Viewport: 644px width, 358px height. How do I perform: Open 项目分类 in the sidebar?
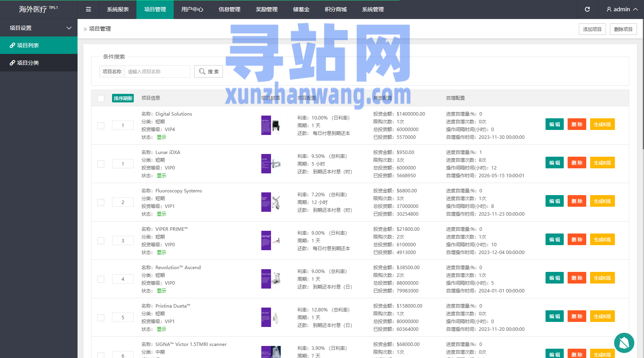39,63
